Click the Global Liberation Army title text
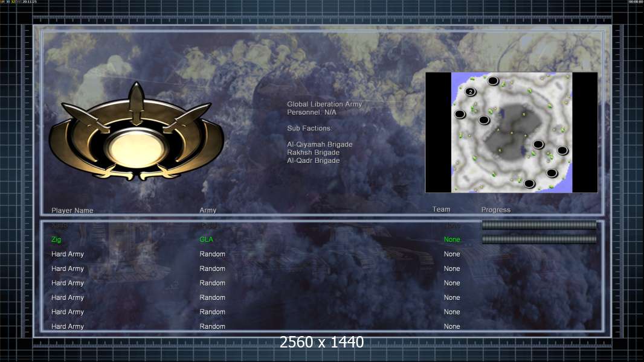 [x=324, y=104]
